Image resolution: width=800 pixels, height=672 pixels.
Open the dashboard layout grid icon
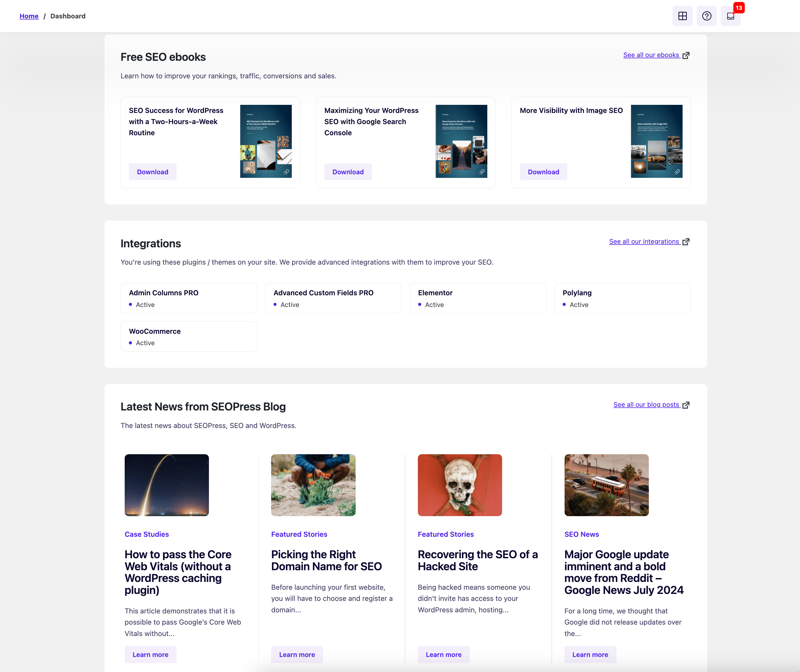click(682, 16)
